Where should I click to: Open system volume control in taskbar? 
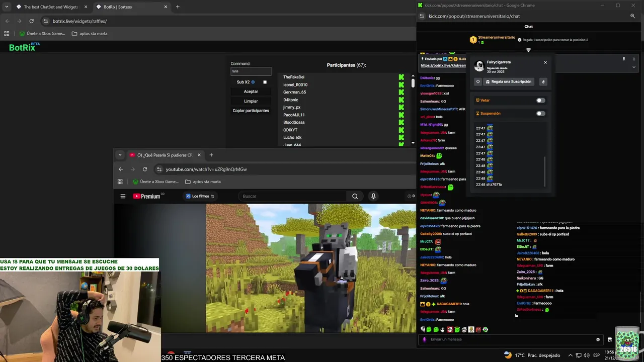click(587, 355)
